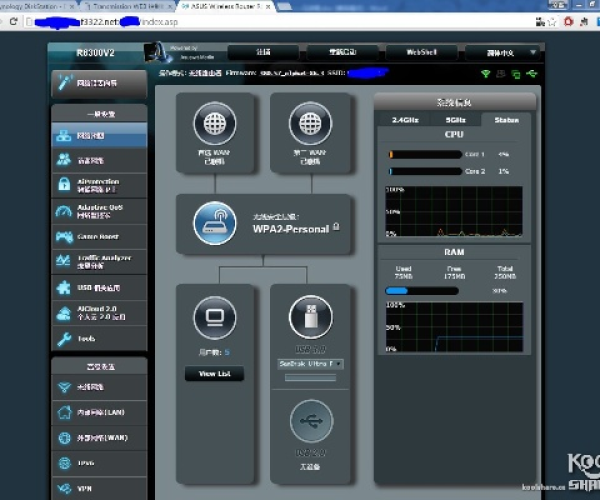Viewport: 600px width, 500px height.
Task: Open the AiCloud 2.0 cloud icon
Action: 64,313
